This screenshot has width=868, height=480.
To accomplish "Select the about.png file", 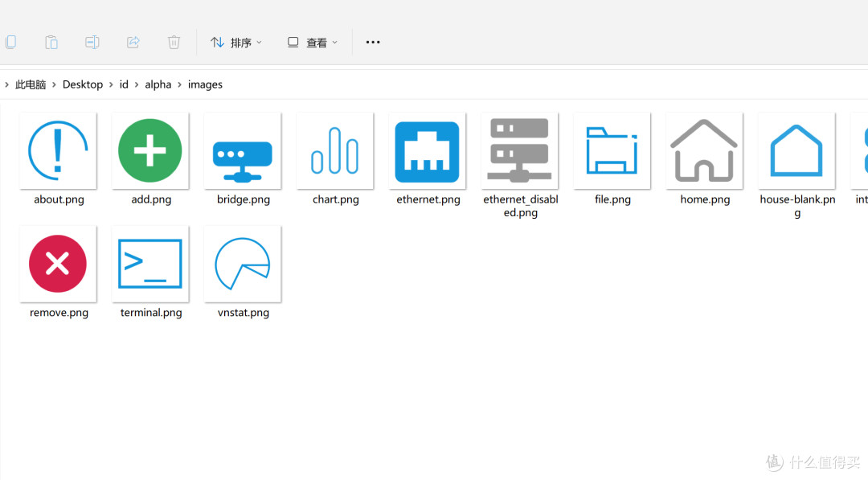I will [x=58, y=151].
